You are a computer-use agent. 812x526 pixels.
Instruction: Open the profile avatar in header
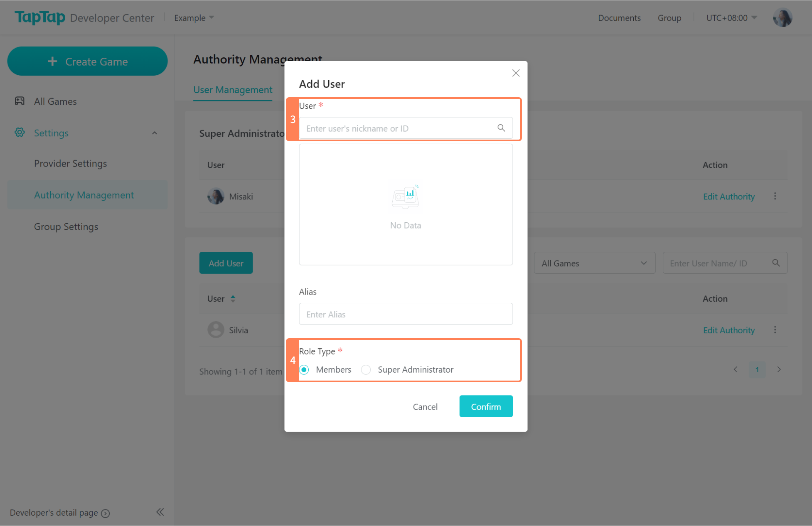pos(782,18)
